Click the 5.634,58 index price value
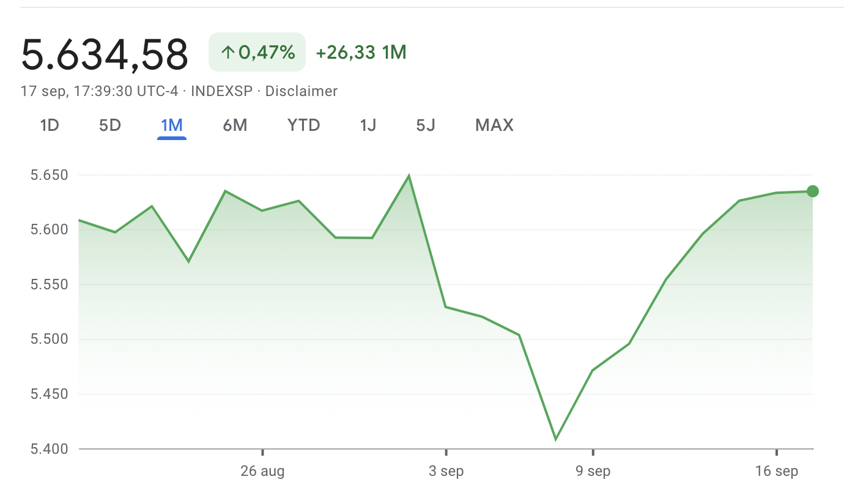Viewport: 844px width, 504px height. 105,54
